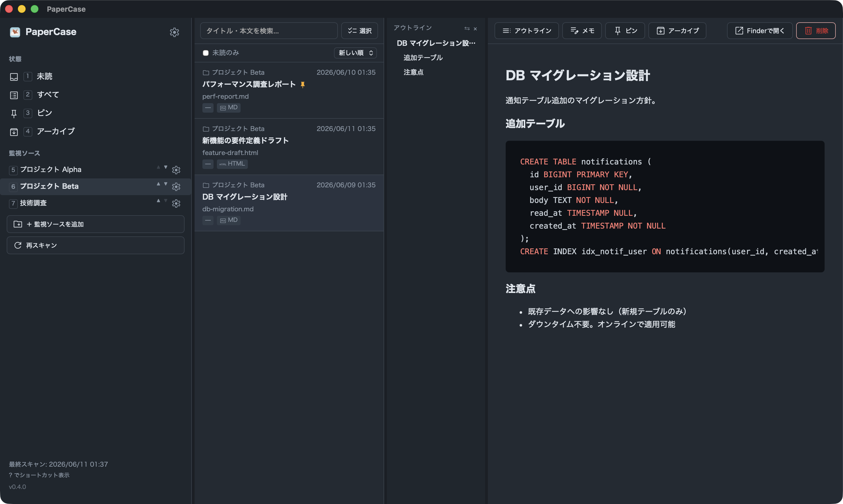Swap outline panel side with arrows icon
This screenshot has height=504, width=843.
pyautogui.click(x=467, y=28)
